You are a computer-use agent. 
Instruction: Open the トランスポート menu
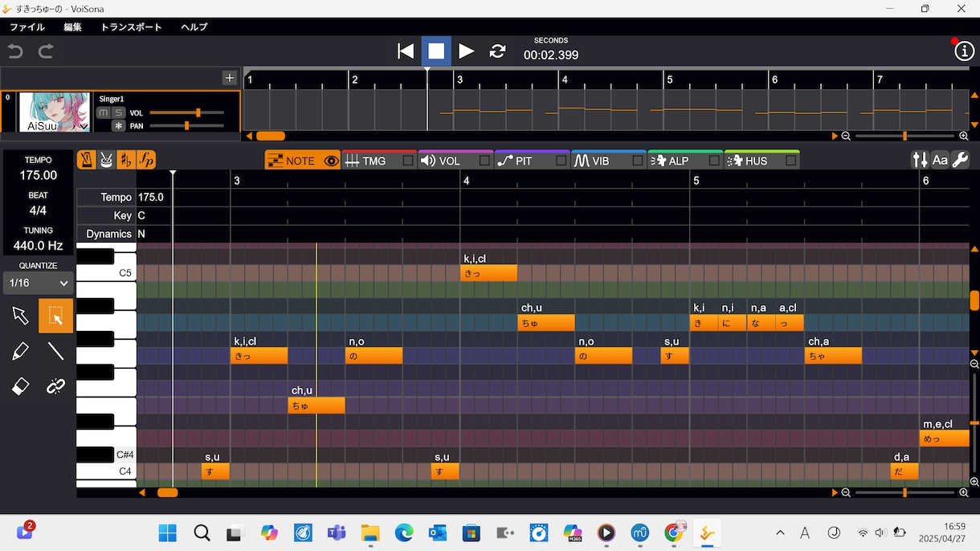point(131,27)
